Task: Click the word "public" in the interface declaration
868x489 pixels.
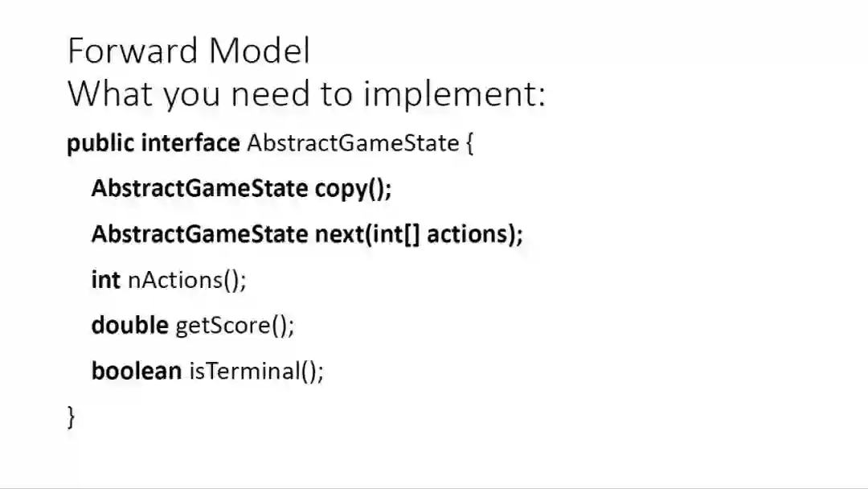Action: tap(100, 143)
